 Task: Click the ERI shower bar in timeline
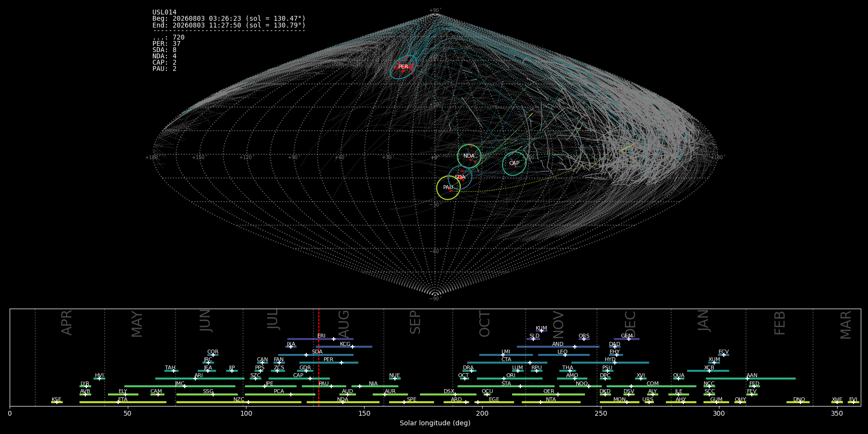pyautogui.click(x=320, y=339)
